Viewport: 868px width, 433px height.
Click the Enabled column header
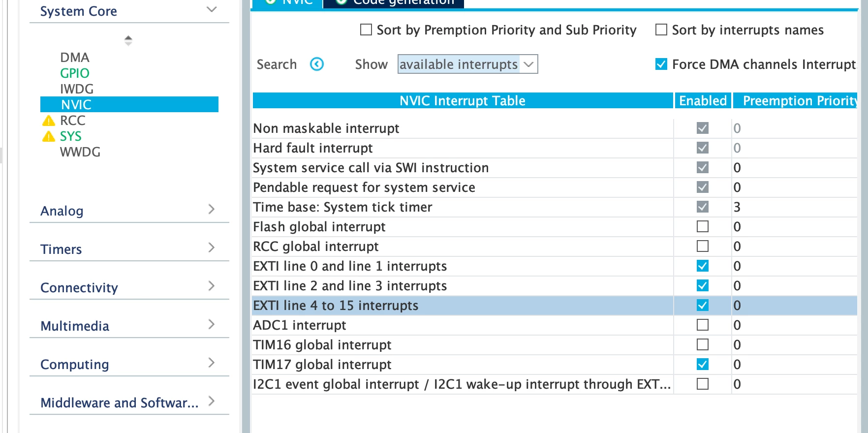pos(703,101)
